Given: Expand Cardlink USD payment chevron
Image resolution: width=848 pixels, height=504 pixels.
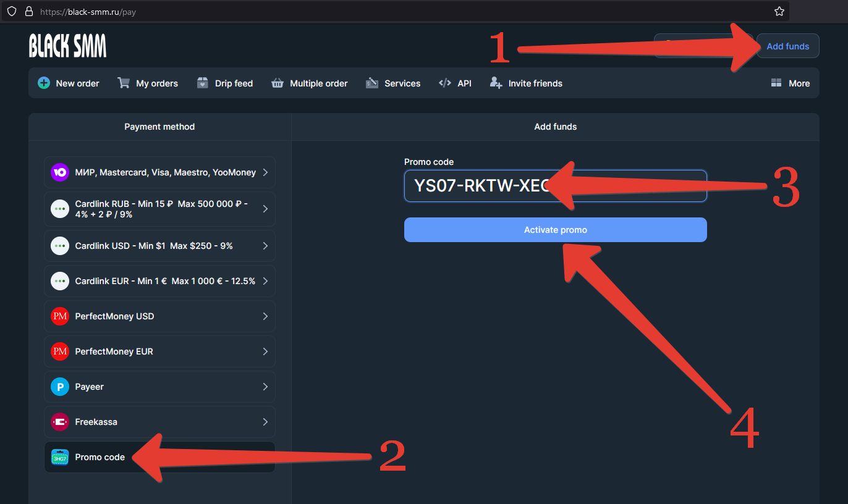Looking at the screenshot, I should click(x=265, y=246).
